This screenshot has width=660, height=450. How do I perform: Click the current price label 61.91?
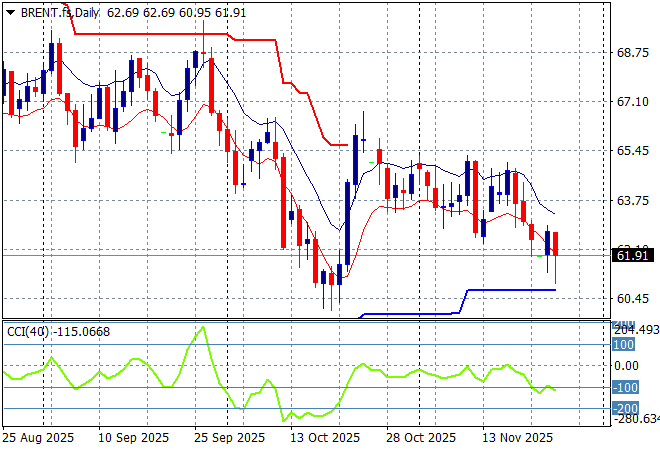tap(632, 255)
